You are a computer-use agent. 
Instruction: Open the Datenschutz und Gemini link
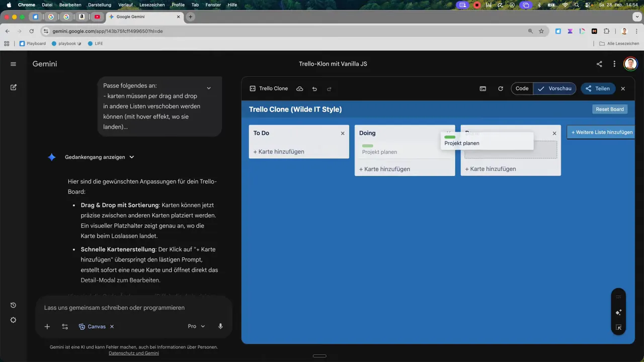[134, 353]
